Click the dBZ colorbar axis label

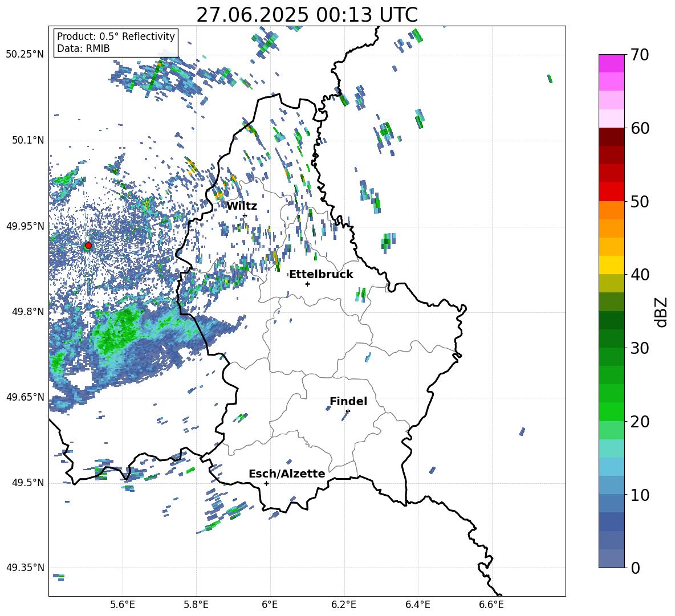(662, 312)
